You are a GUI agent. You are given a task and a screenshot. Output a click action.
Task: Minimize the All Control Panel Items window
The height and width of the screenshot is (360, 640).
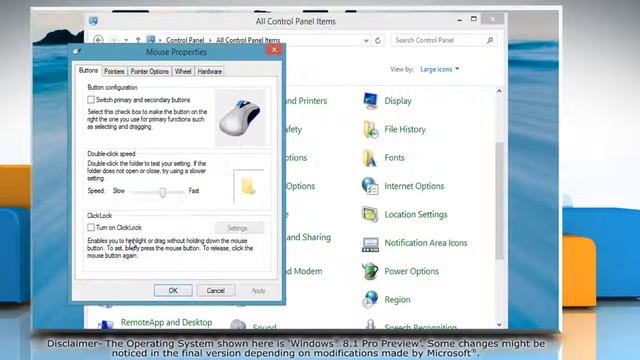click(x=460, y=19)
